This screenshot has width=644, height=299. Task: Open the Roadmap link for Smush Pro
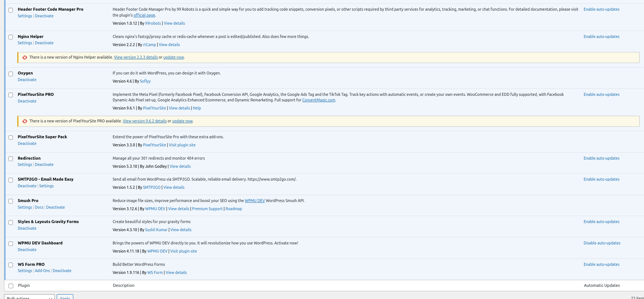click(233, 209)
